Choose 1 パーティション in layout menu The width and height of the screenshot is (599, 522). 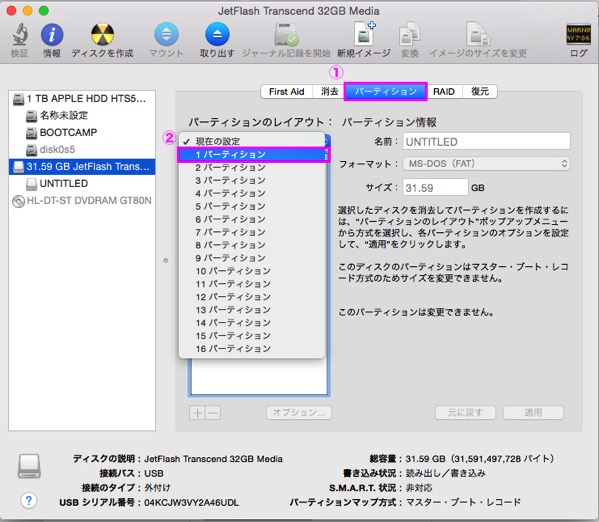click(x=252, y=154)
